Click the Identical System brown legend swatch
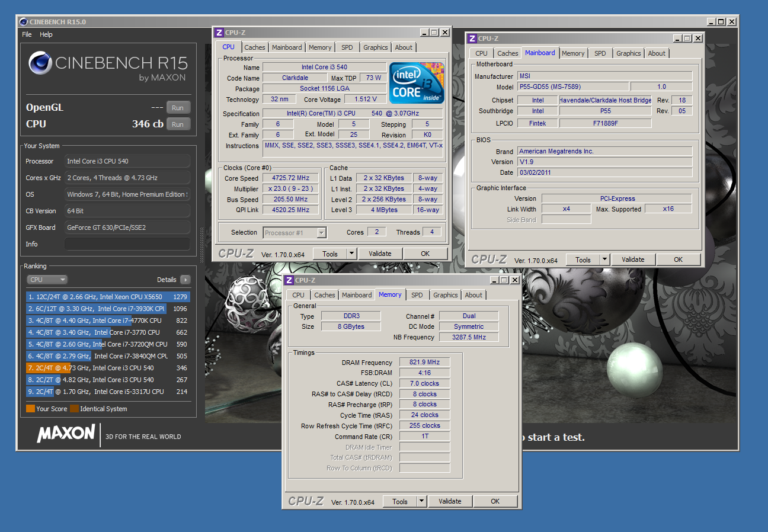Screen dimensions: 768x532 click(74, 409)
